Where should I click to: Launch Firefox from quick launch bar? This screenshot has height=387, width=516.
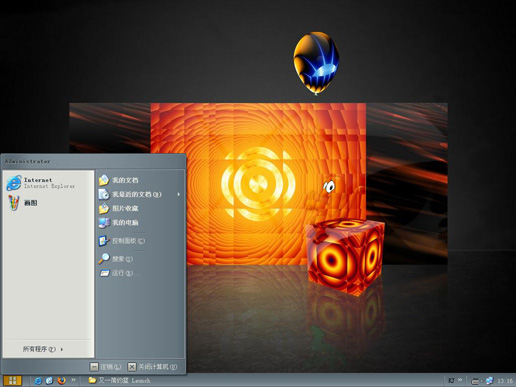61,380
